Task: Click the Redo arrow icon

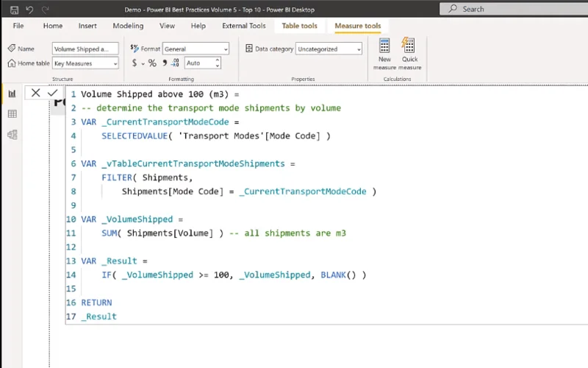Action: (x=46, y=10)
